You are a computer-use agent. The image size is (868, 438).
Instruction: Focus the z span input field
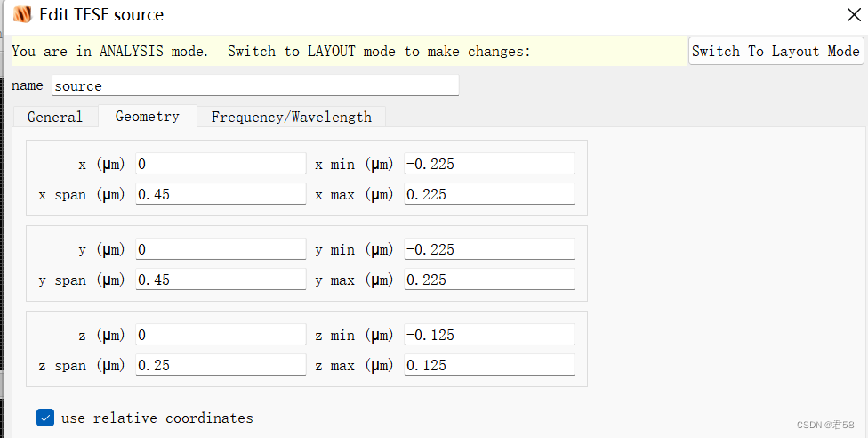221,365
